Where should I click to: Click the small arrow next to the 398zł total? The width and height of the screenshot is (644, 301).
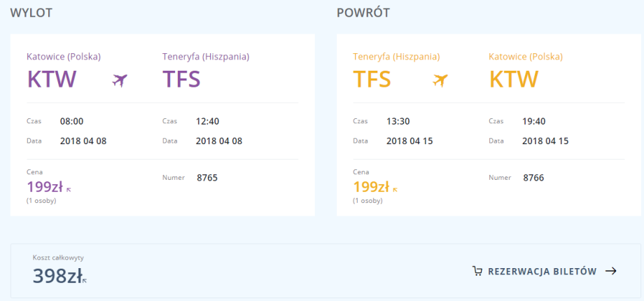[85, 281]
